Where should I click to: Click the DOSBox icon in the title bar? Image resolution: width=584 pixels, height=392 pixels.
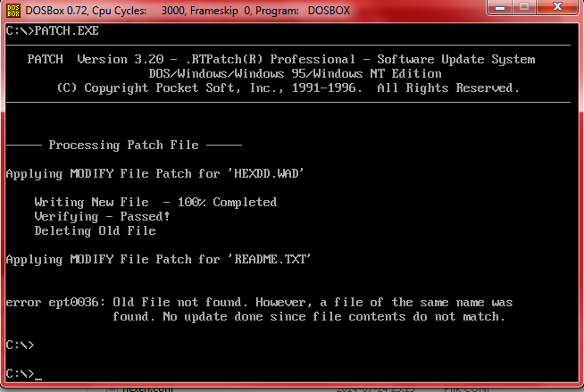tap(13, 12)
